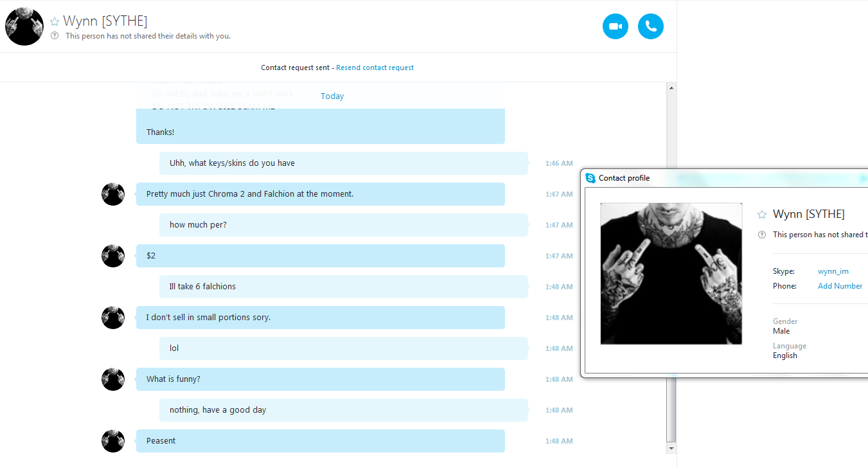
Task: Start a voice call with Wynn [SYTHE]
Action: point(651,26)
